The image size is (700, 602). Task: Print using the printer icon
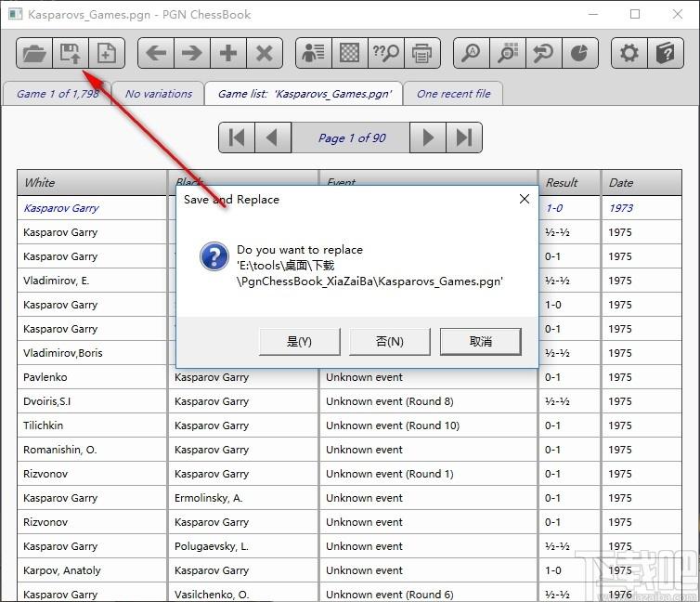(x=422, y=53)
